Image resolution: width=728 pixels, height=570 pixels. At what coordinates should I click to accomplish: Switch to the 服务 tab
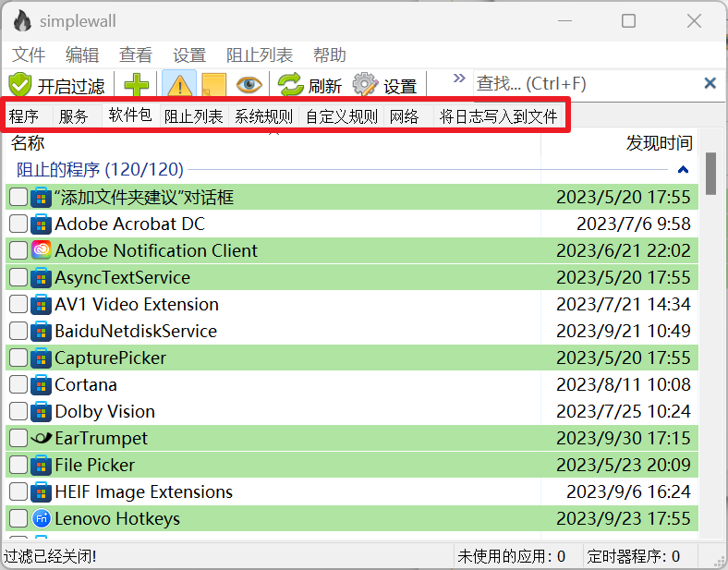coord(78,116)
